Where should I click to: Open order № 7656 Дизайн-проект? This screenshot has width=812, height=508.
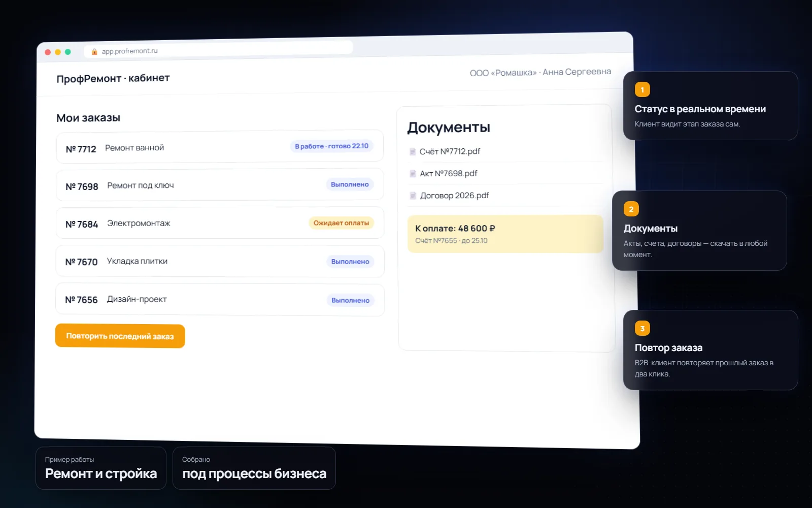pos(220,300)
